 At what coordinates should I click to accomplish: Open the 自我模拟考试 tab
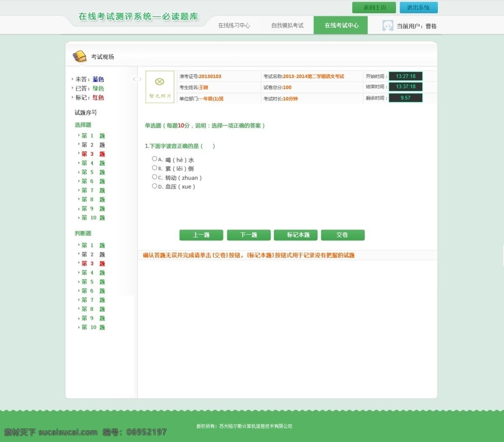tap(287, 26)
